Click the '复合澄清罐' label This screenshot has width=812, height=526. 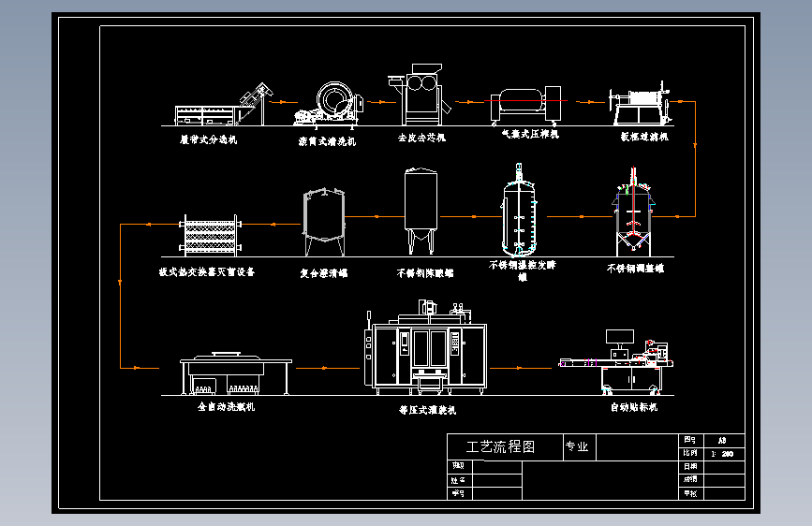tap(324, 273)
